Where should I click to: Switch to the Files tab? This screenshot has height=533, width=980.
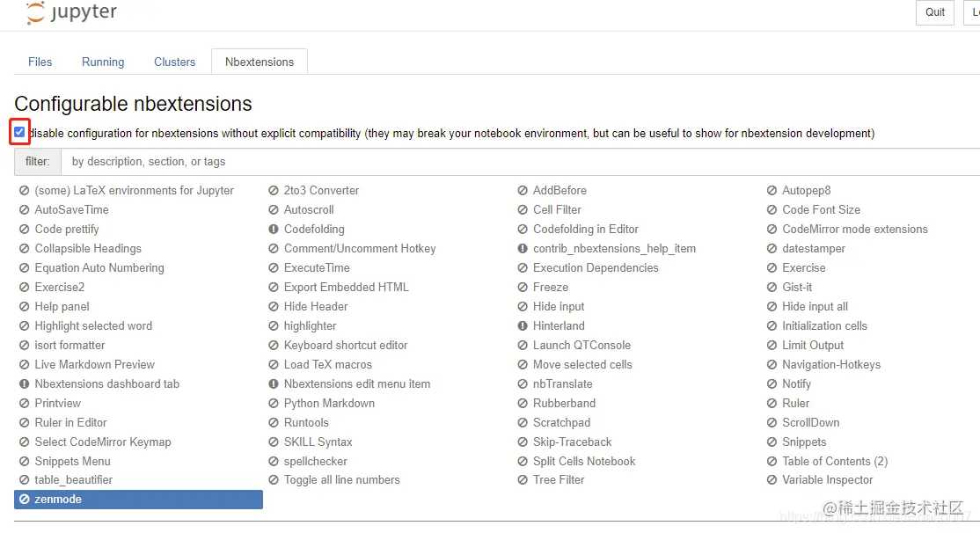[40, 62]
